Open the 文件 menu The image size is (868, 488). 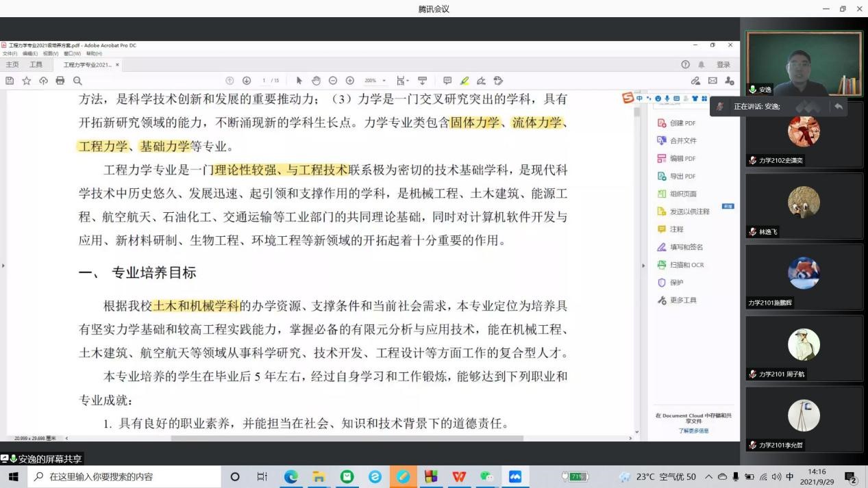click(x=10, y=53)
